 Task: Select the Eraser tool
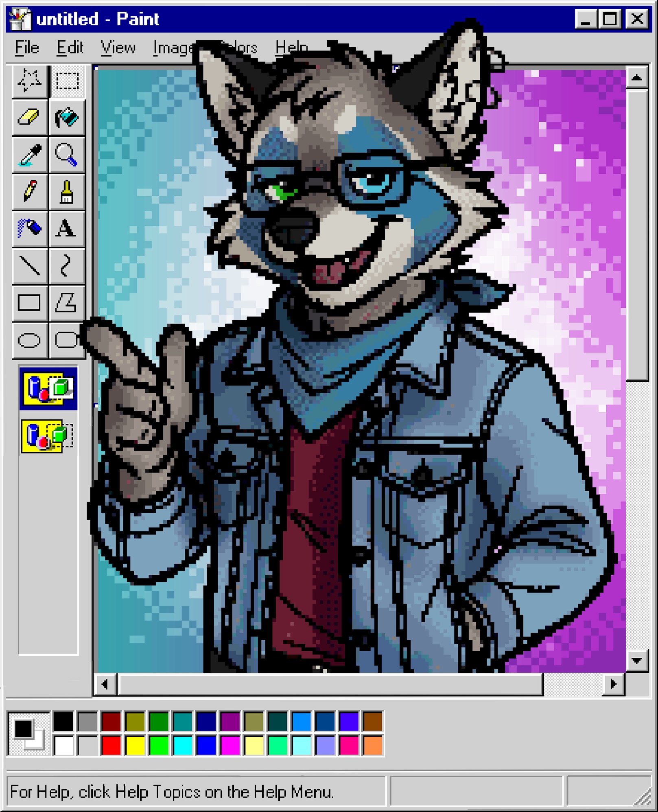pyautogui.click(x=29, y=118)
